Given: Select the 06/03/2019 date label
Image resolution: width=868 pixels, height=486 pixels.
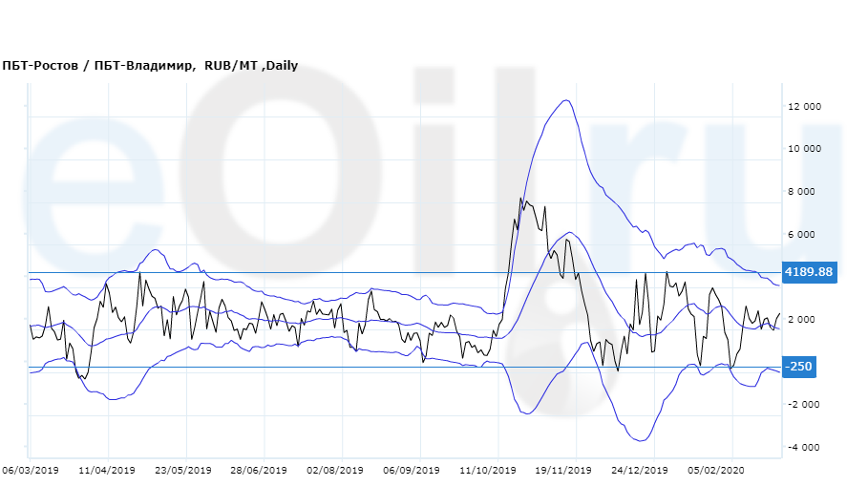Looking at the screenshot, I should pyautogui.click(x=31, y=470).
